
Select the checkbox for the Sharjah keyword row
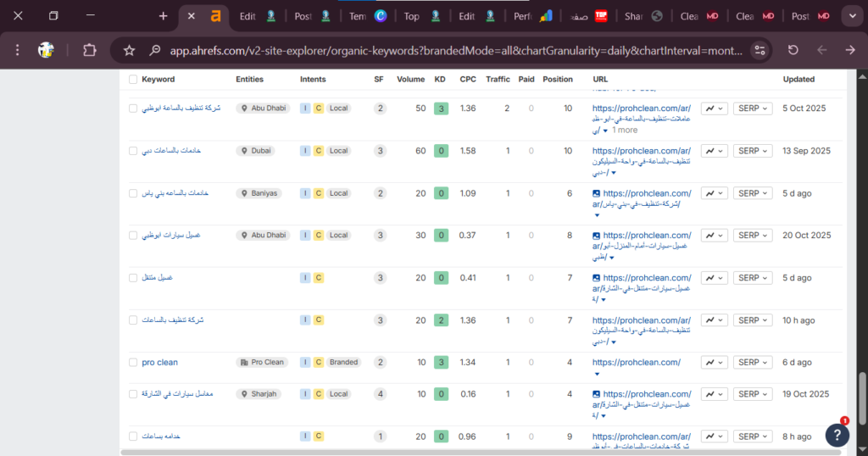click(133, 394)
